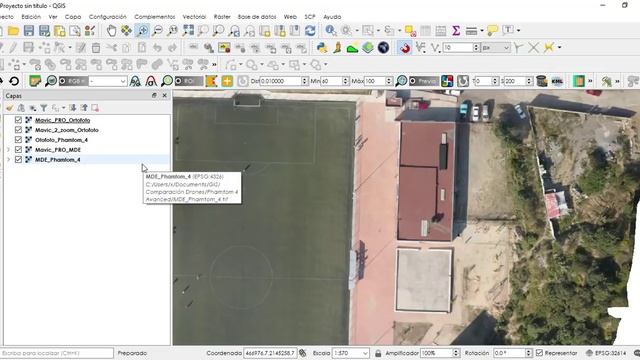Toggle the Representar render checkbox

[x=539, y=353]
